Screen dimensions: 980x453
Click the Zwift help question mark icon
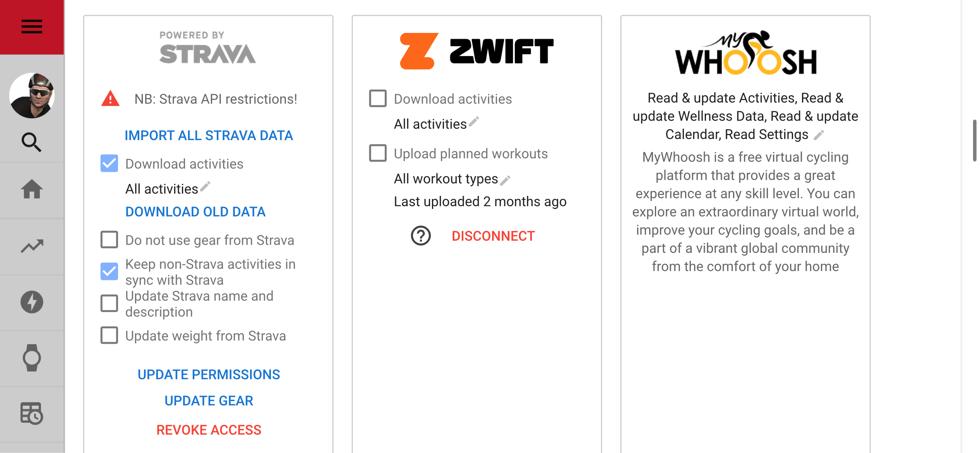421,236
